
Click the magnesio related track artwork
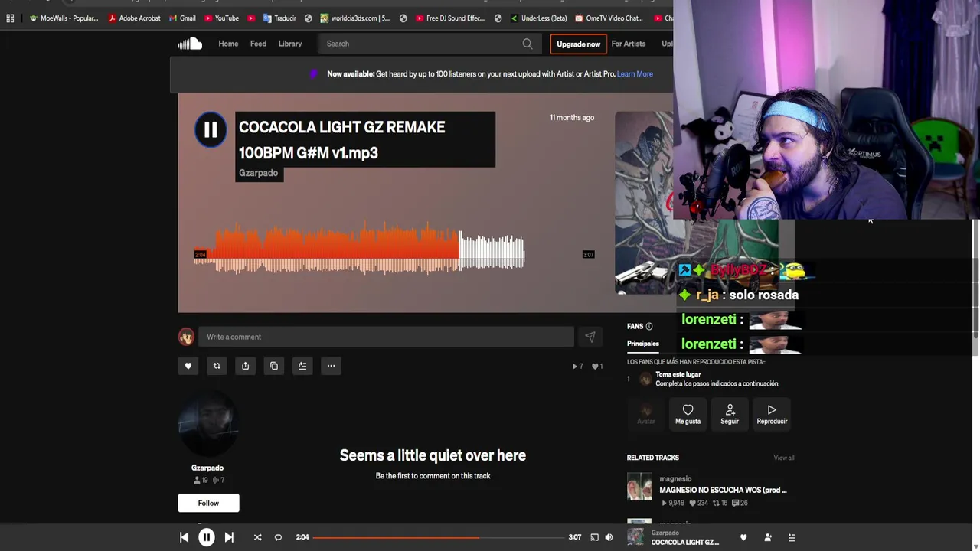(639, 487)
